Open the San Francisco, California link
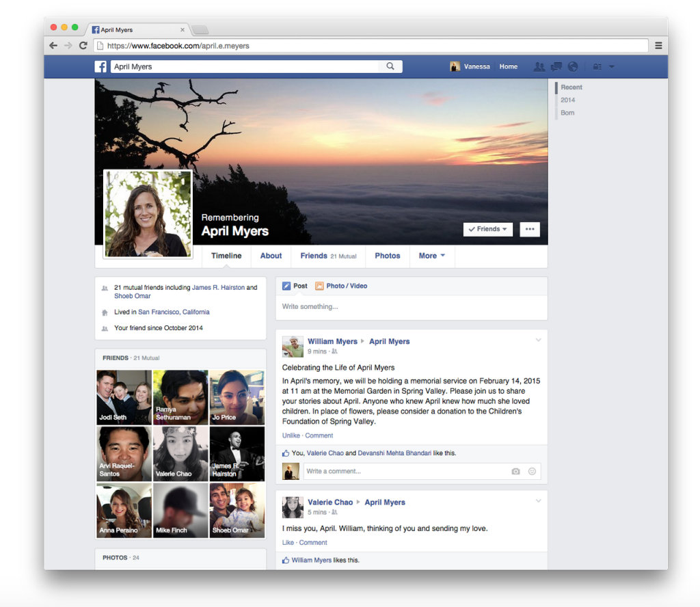The image size is (700, 607). click(x=174, y=312)
